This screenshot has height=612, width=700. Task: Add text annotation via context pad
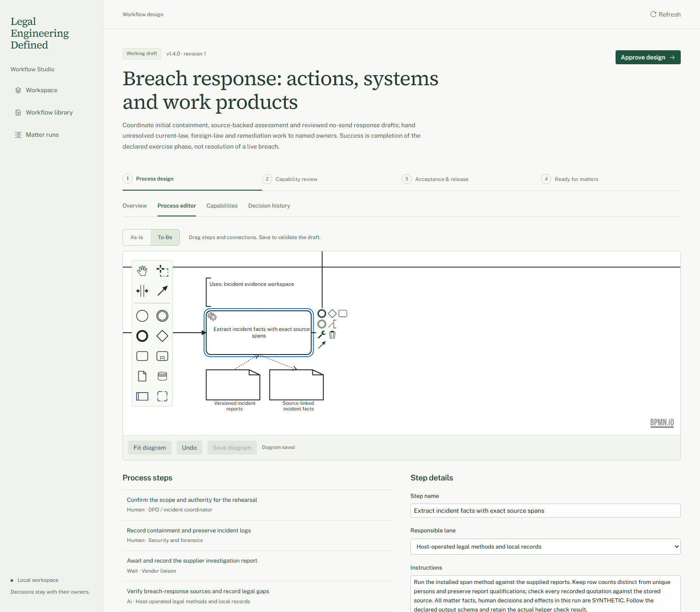click(x=332, y=324)
